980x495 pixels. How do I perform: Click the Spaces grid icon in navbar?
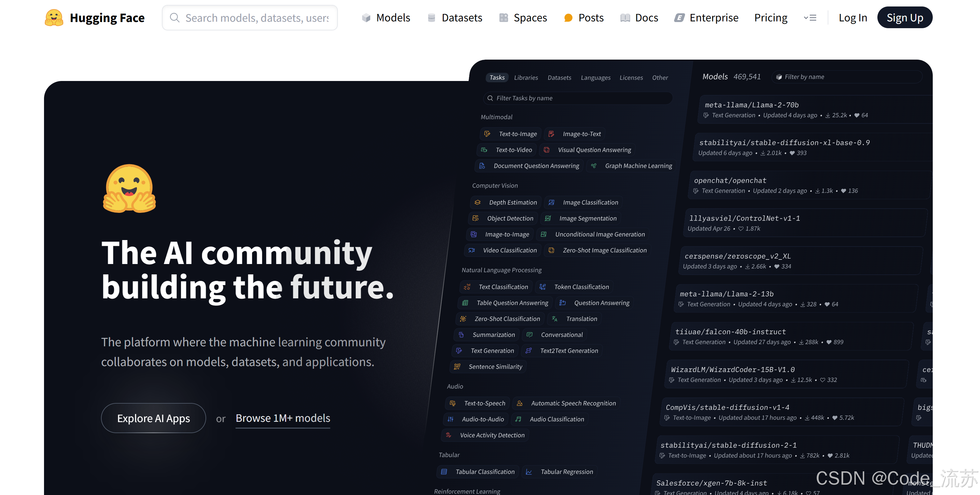503,18
